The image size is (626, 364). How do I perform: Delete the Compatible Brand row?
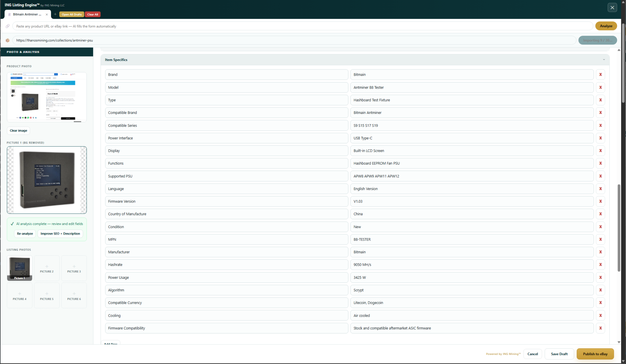point(600,113)
